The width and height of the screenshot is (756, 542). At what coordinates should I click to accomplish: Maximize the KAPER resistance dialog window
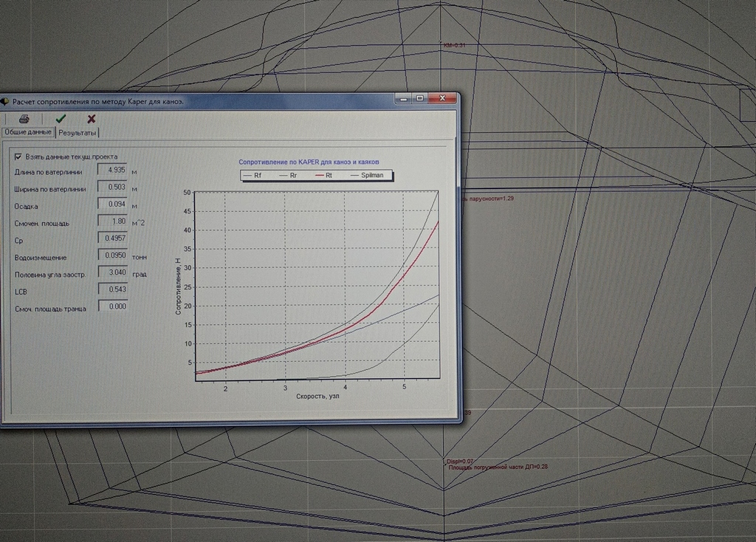pos(420,98)
